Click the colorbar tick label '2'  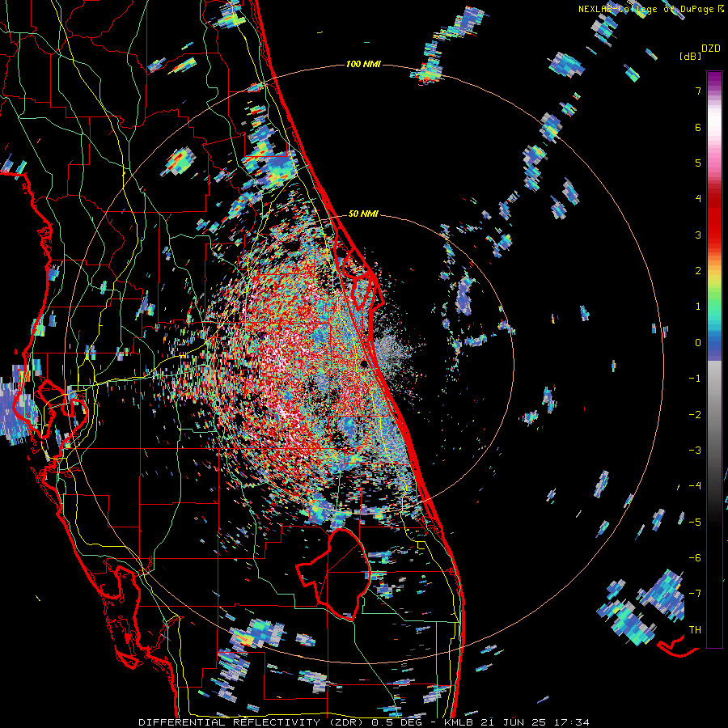697,271
